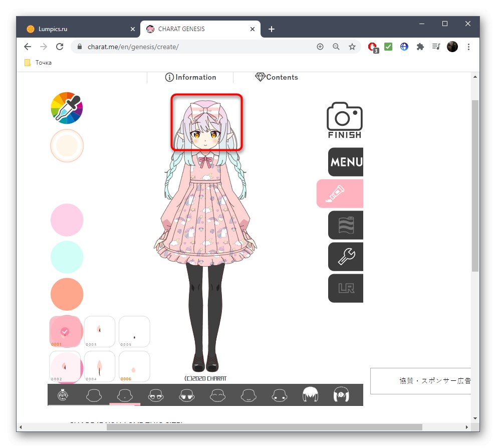The image size is (496, 448).
Task: Open the Точка bookmark folder
Action: click(38, 63)
